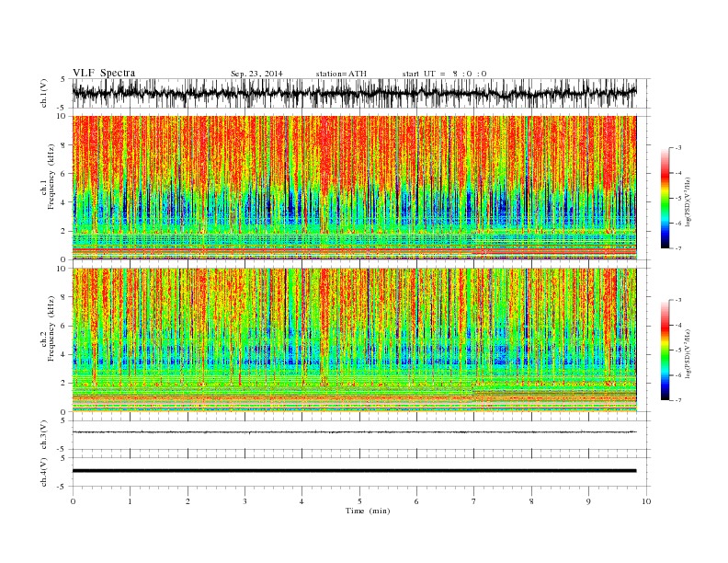
Task: Click the time axis tick label "0"
Action: click(73, 501)
